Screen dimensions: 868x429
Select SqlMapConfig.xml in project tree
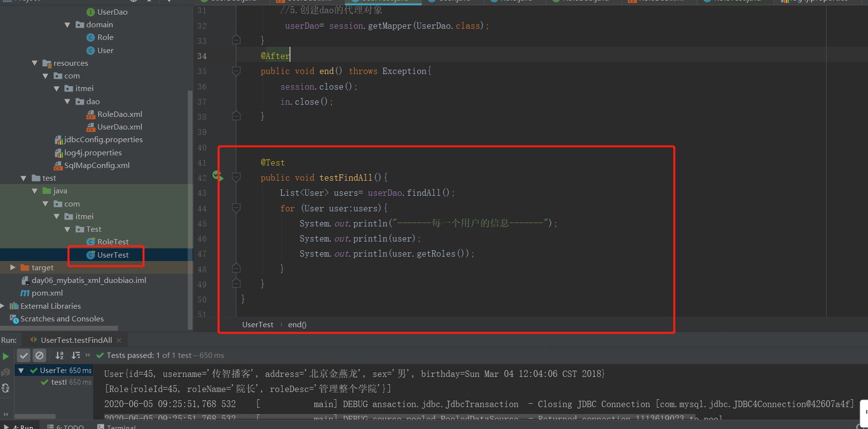tap(97, 166)
